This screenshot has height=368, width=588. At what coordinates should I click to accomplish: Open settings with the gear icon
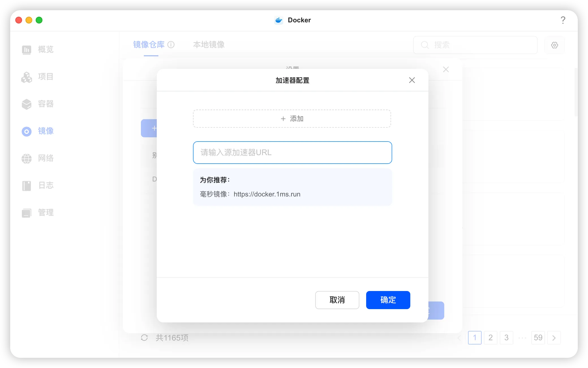pyautogui.click(x=555, y=45)
